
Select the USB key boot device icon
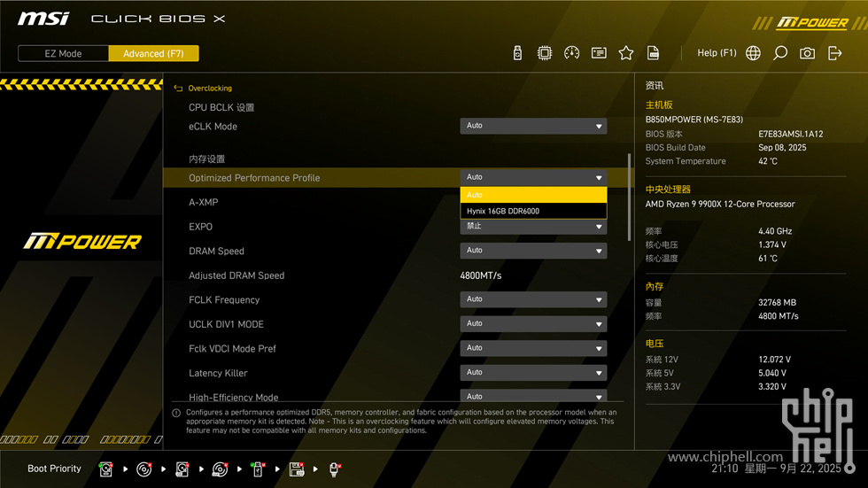[x=258, y=469]
